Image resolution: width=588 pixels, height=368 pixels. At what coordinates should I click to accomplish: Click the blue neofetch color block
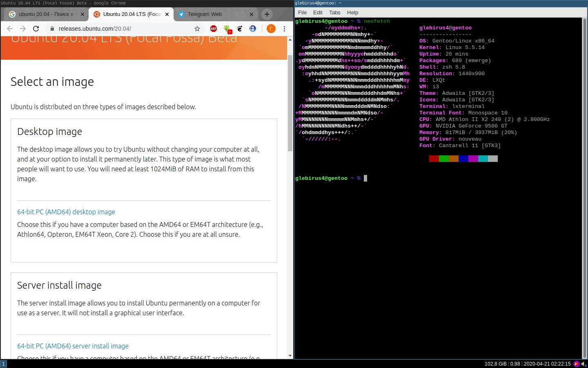coord(463,159)
